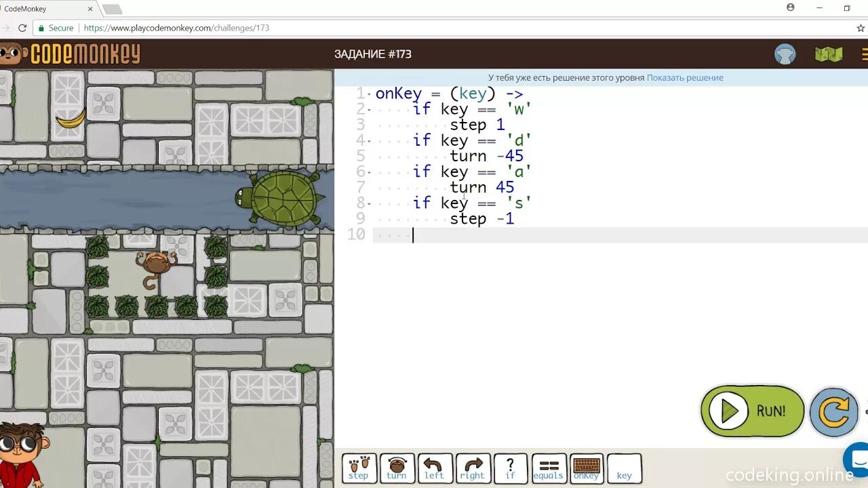Click the turtle in the river
868x488 pixels.
click(279, 198)
